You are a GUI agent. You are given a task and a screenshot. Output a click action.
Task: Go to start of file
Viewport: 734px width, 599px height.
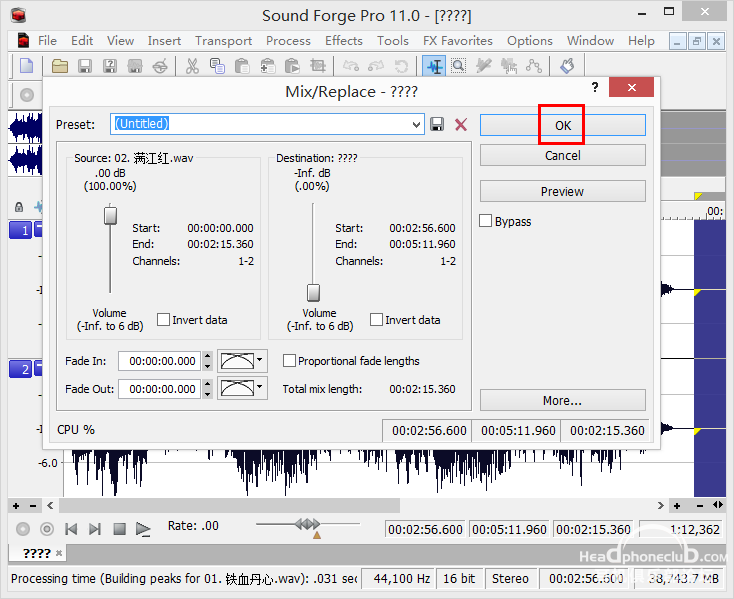tap(71, 529)
